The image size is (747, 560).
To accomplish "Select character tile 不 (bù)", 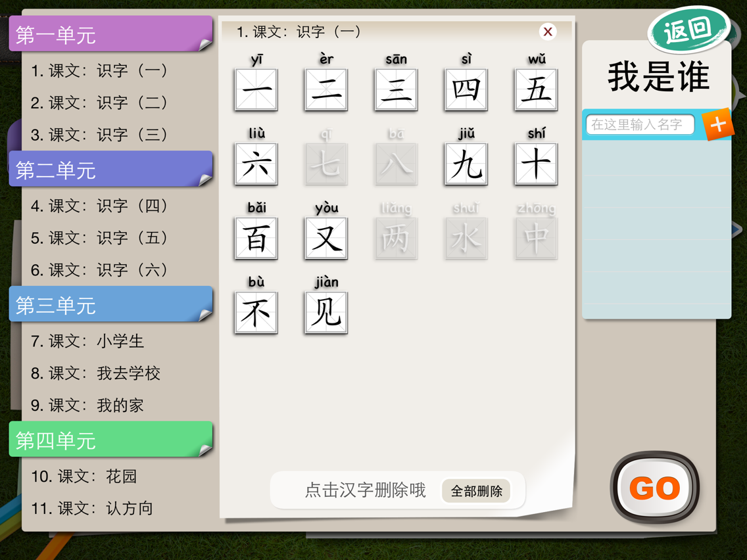I will [256, 312].
